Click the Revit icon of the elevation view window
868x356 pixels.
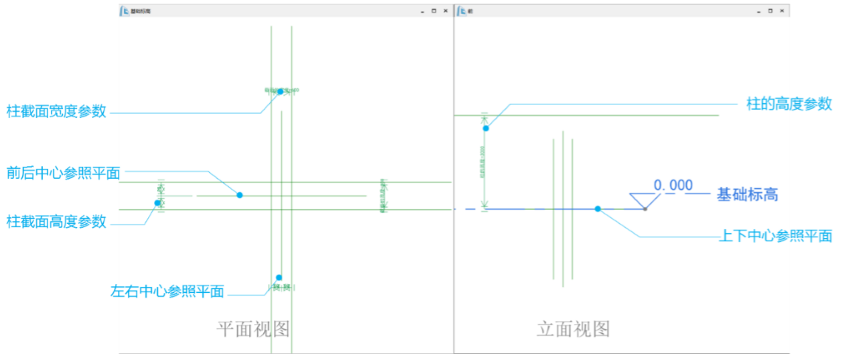click(x=461, y=10)
